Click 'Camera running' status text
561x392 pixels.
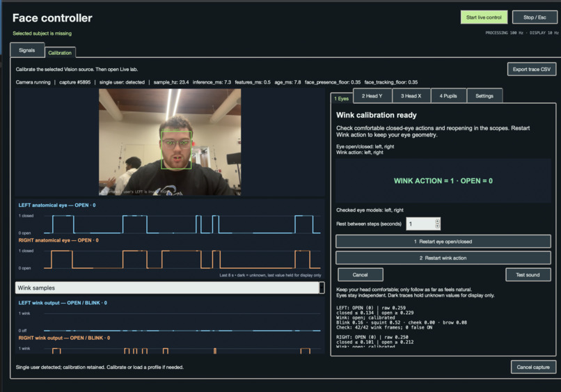click(x=33, y=82)
